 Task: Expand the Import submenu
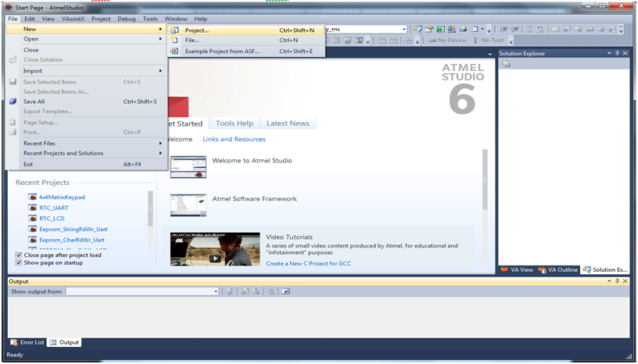(86, 71)
